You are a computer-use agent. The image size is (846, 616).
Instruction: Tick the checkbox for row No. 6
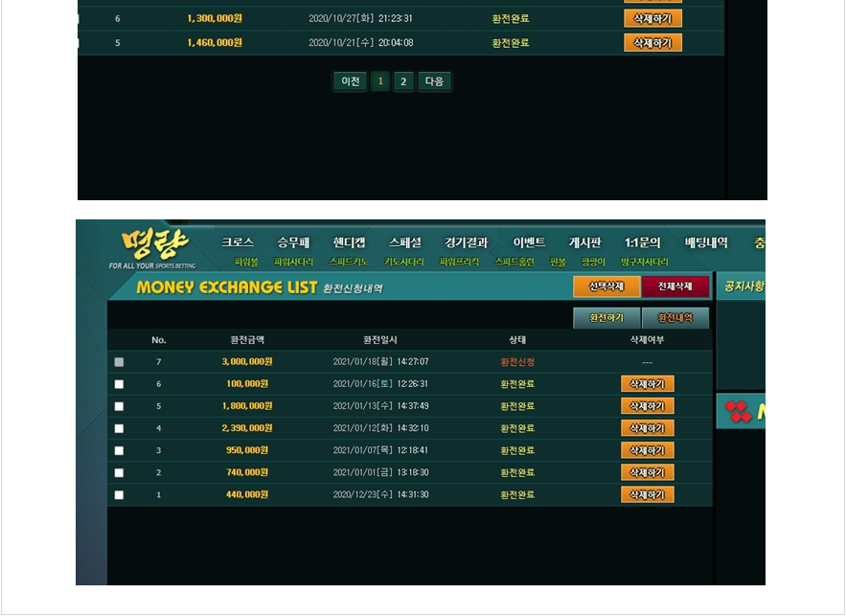click(119, 384)
